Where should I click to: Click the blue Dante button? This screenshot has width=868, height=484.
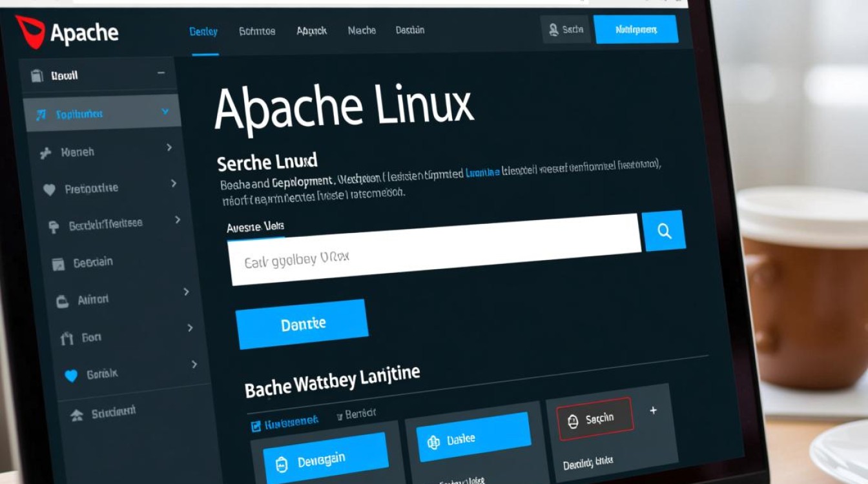pyautogui.click(x=302, y=322)
